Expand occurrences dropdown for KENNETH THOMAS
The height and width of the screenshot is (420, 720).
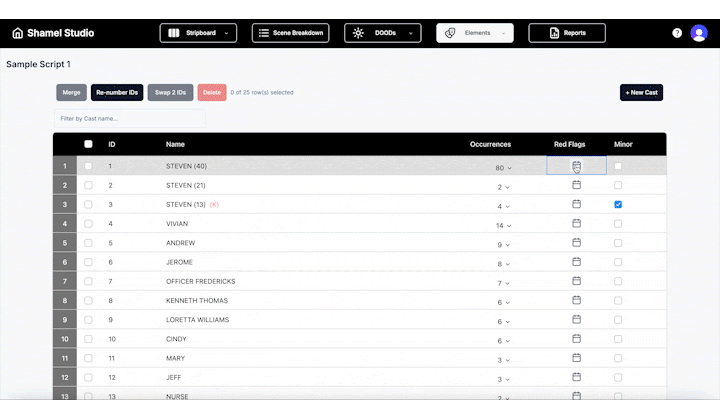504,302
